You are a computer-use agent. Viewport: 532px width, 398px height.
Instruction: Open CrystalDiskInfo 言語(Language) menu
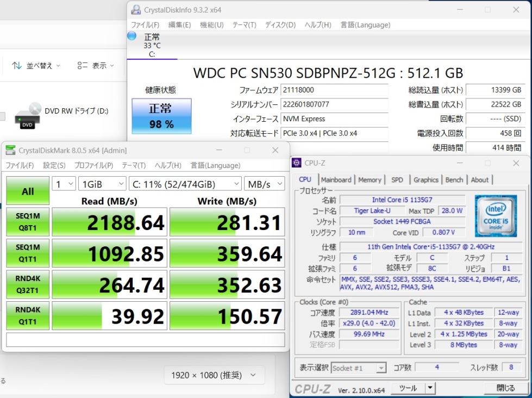pyautogui.click(x=365, y=25)
